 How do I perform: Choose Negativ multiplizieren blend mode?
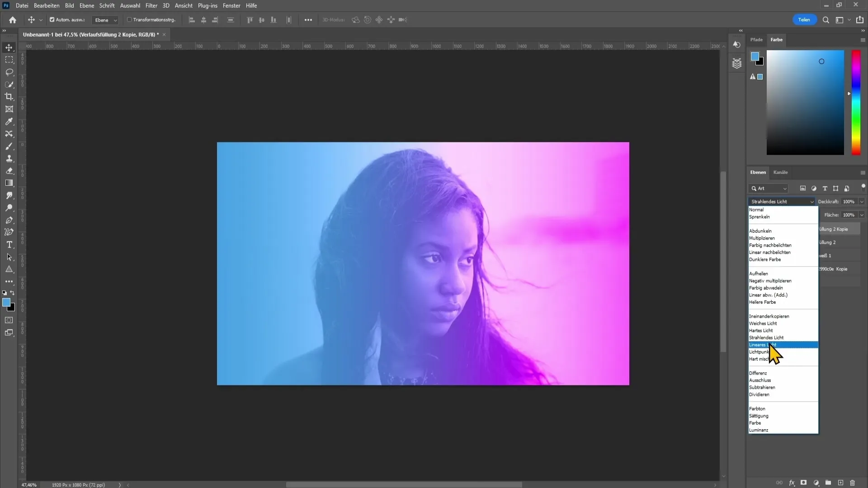point(783,281)
